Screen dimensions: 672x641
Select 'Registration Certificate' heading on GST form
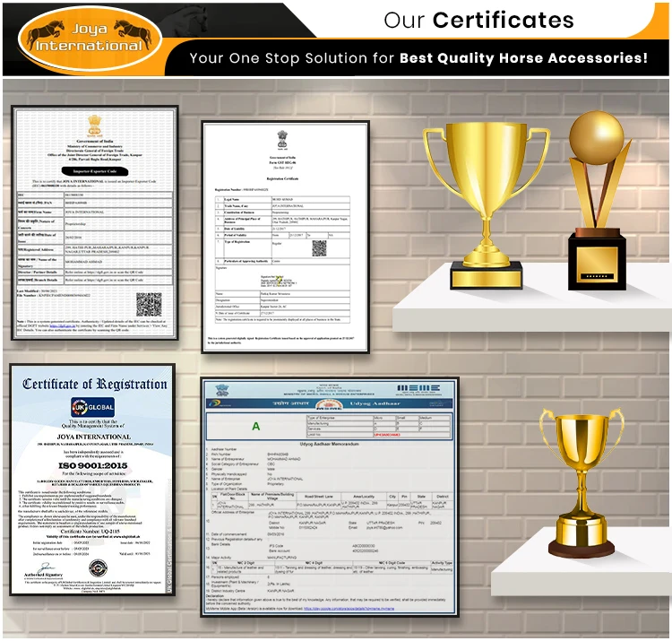282,178
